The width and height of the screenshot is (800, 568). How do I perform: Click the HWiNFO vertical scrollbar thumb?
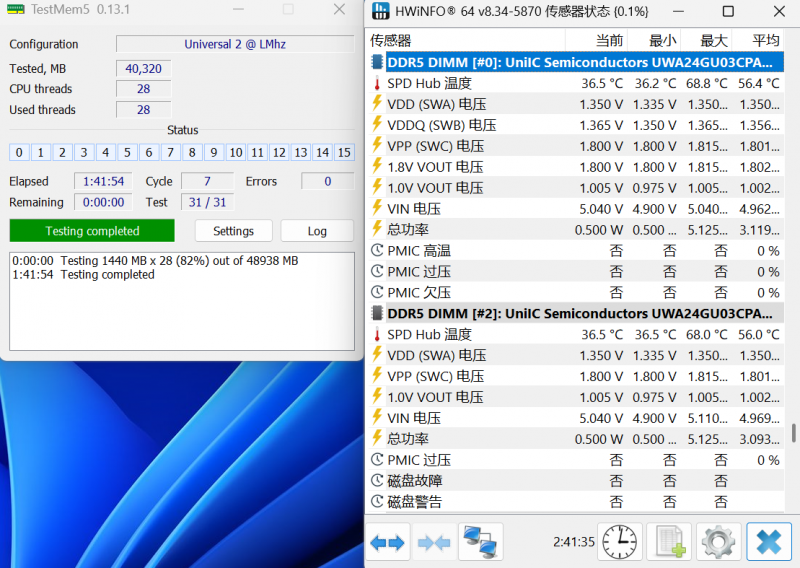[793, 433]
